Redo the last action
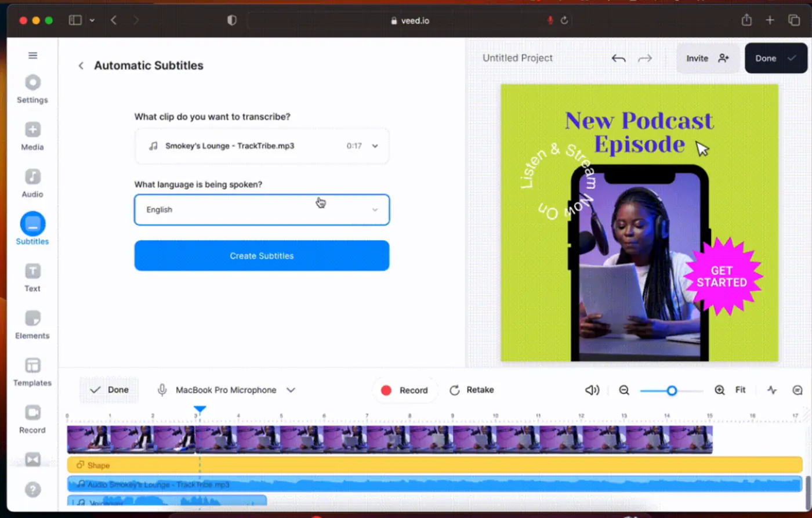This screenshot has width=812, height=518. click(x=645, y=58)
